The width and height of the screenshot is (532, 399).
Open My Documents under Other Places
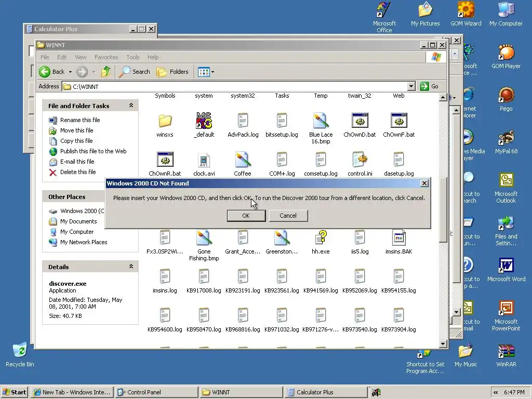78,221
